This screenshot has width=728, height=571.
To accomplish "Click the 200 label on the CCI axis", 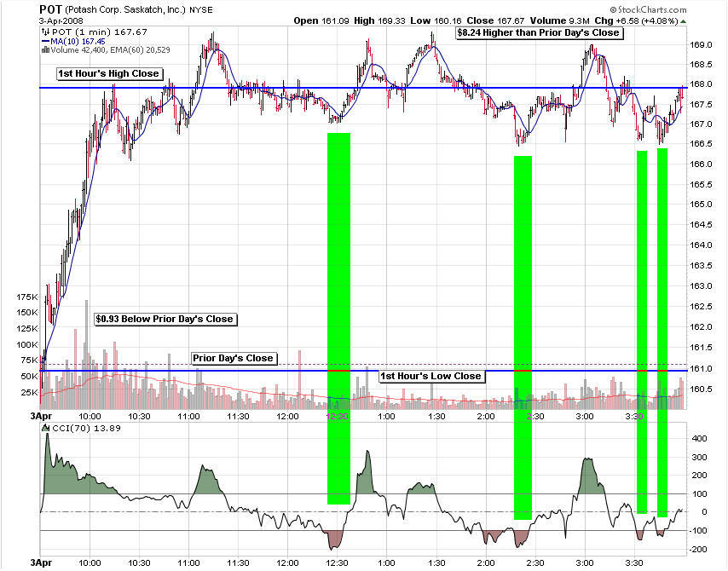I will (699, 476).
